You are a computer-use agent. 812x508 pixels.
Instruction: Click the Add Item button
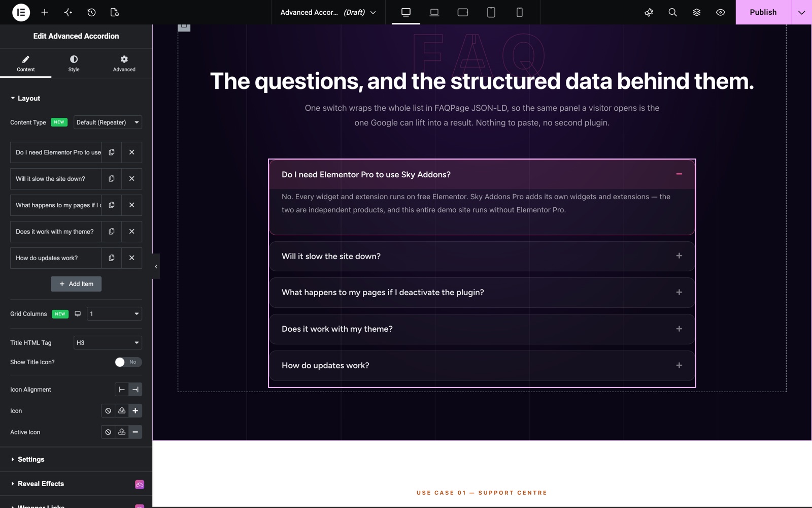pos(76,284)
